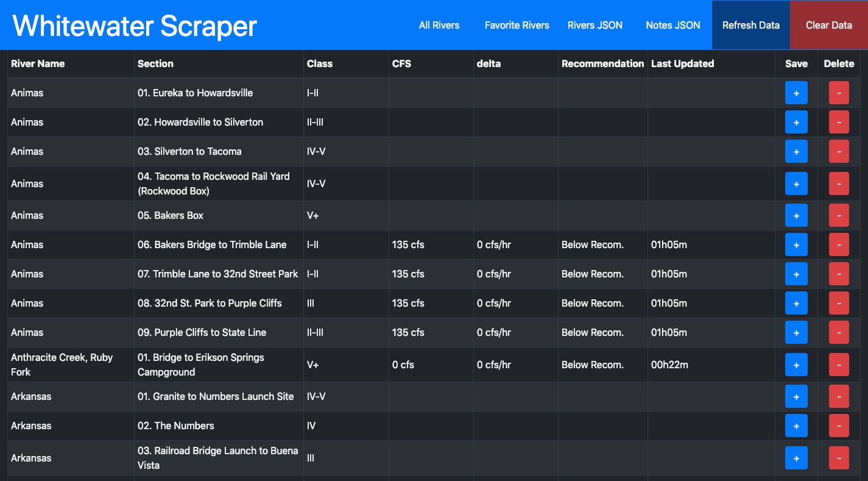Delete the Arkansas The Numbers row
The height and width of the screenshot is (481, 868).
click(x=839, y=426)
